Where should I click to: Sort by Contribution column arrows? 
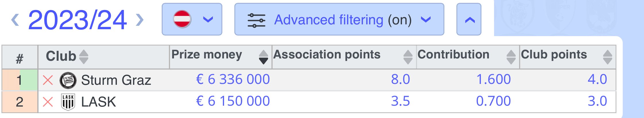tap(511, 57)
